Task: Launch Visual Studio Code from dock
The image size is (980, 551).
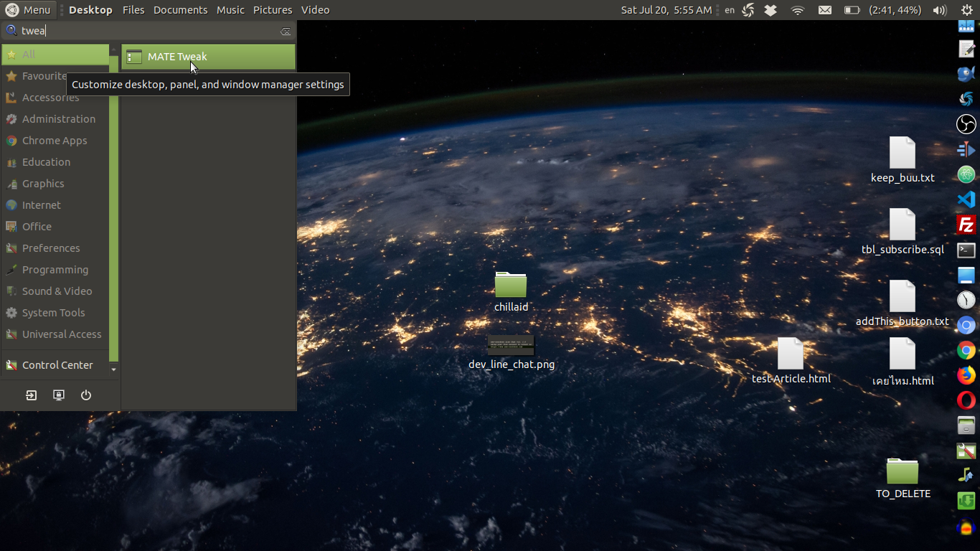Action: (966, 199)
